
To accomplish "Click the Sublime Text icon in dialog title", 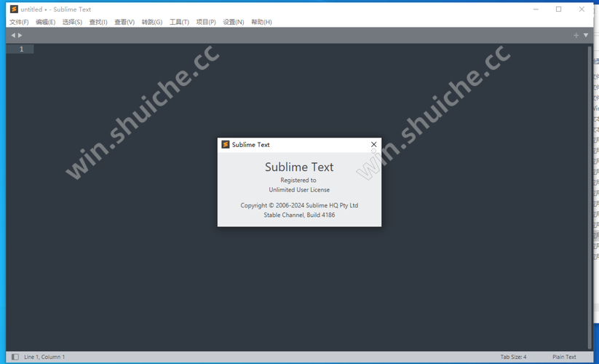I will tap(226, 144).
